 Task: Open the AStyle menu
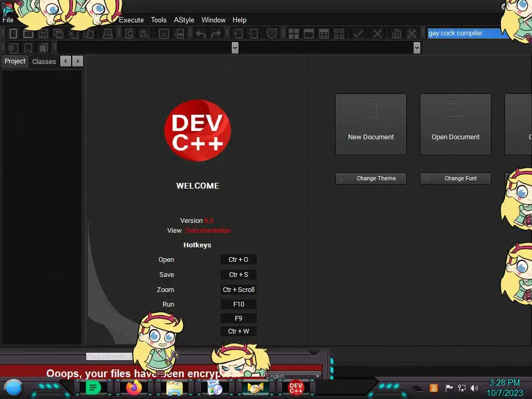184,20
